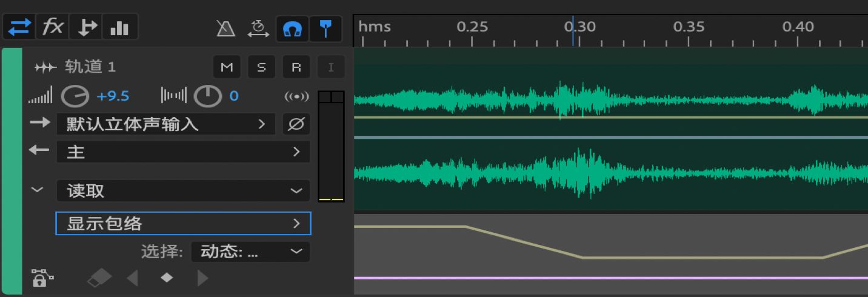Click the purple envelope line in automation lane

coord(610,278)
